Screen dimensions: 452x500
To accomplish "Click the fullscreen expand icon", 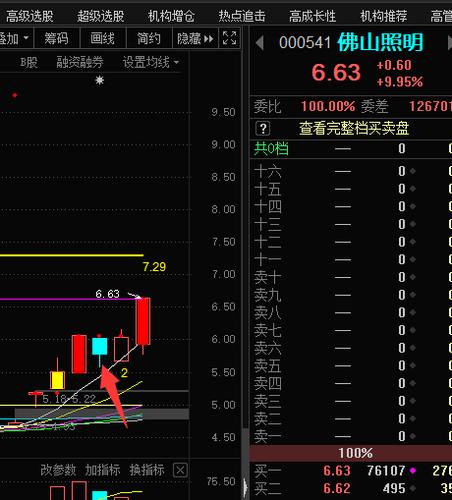I will point(229,38).
